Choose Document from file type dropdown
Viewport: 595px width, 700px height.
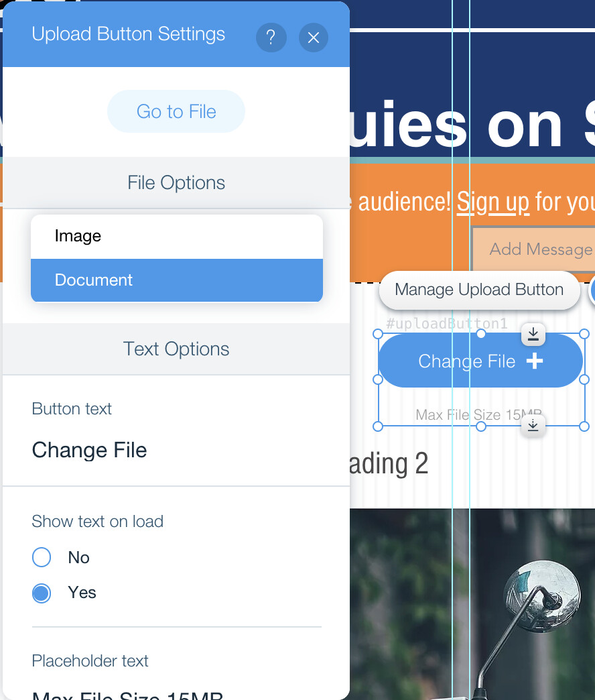coord(177,280)
